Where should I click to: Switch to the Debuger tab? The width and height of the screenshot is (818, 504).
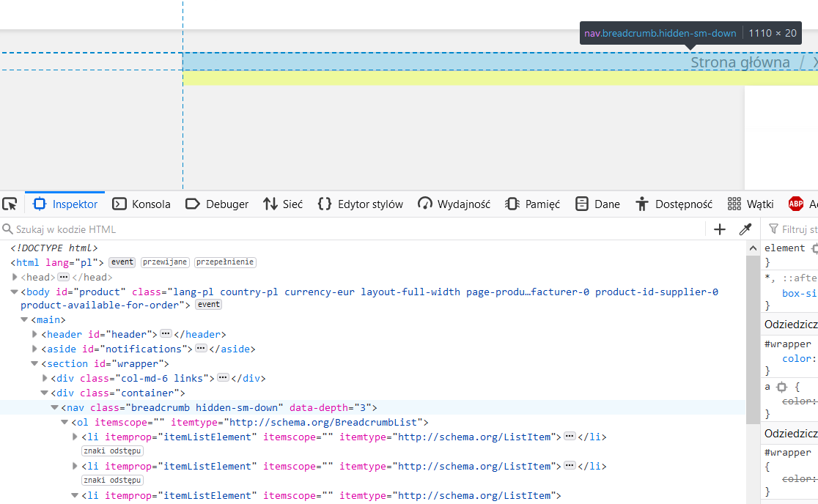217,204
